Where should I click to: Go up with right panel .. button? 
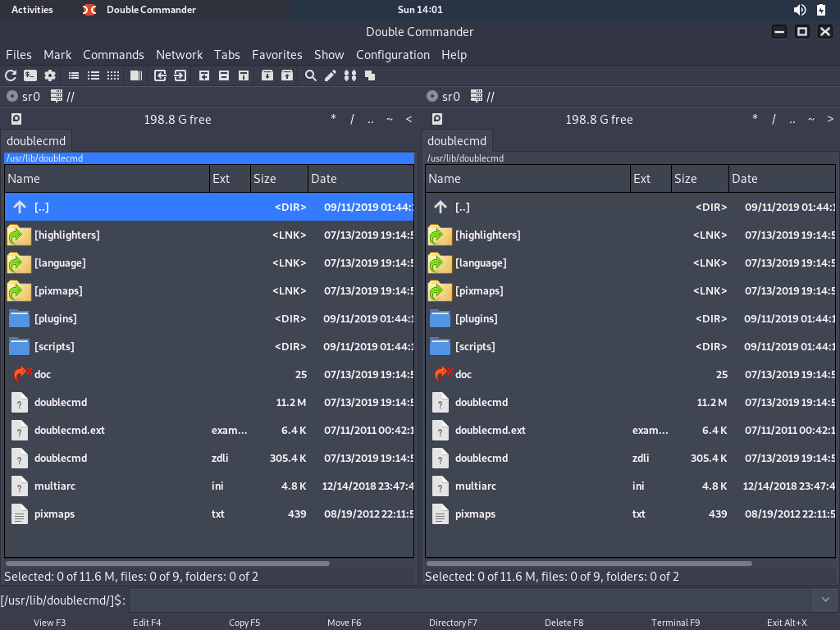coord(792,119)
